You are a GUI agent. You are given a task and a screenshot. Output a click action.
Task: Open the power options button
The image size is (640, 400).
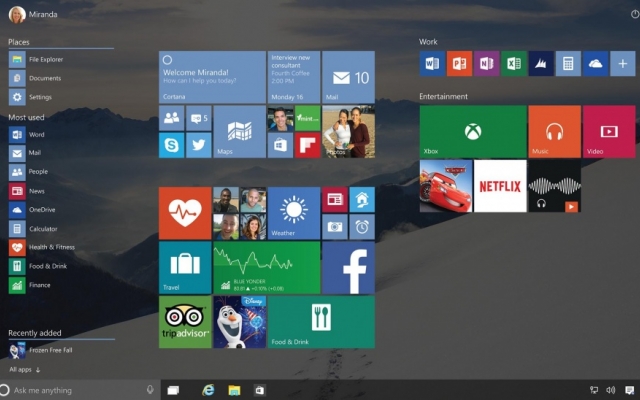635,14
